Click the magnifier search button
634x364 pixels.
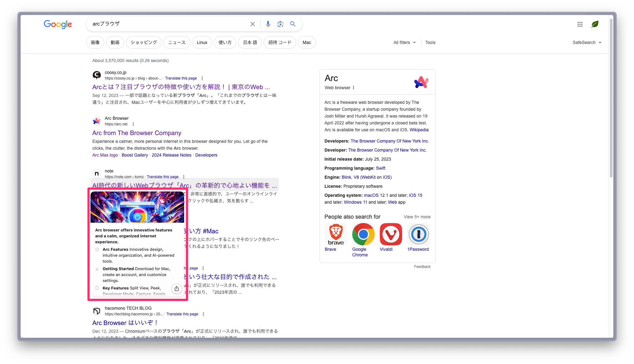(293, 24)
